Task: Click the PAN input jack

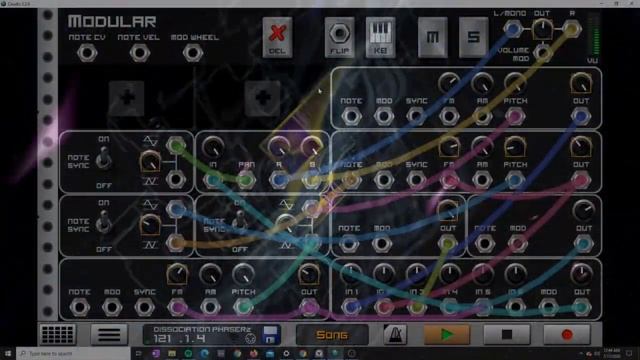Action: [x=246, y=180]
